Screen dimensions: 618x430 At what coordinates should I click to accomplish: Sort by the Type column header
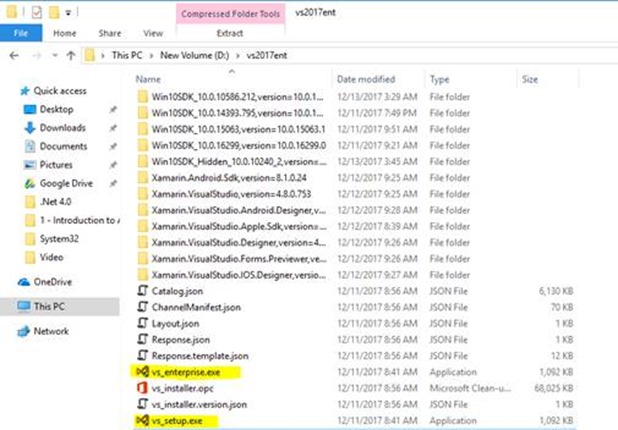pos(439,79)
